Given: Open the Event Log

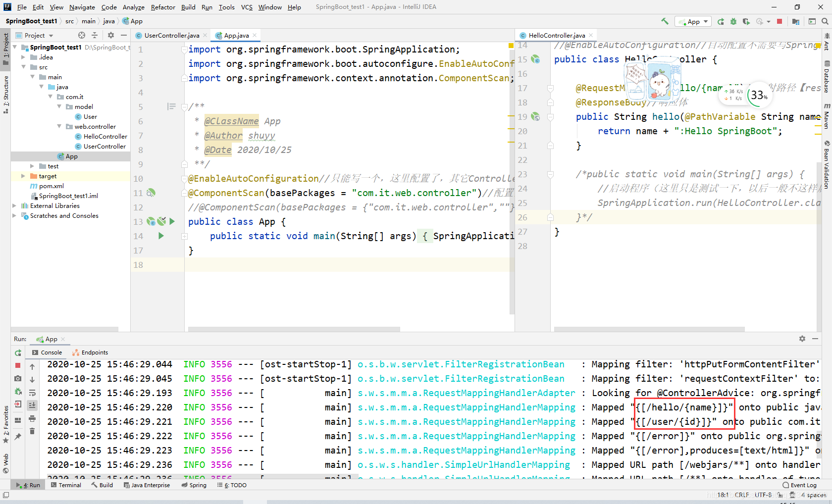Looking at the screenshot, I should [799, 485].
